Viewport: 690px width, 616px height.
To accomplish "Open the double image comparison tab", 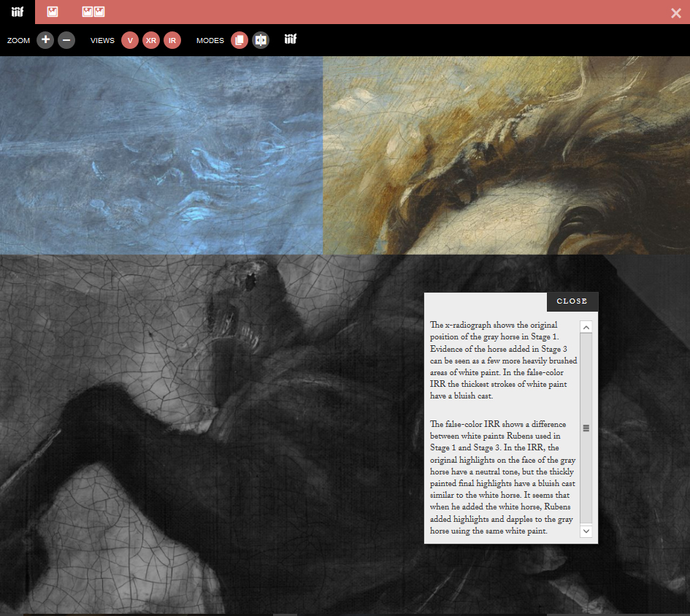I will 93,12.
